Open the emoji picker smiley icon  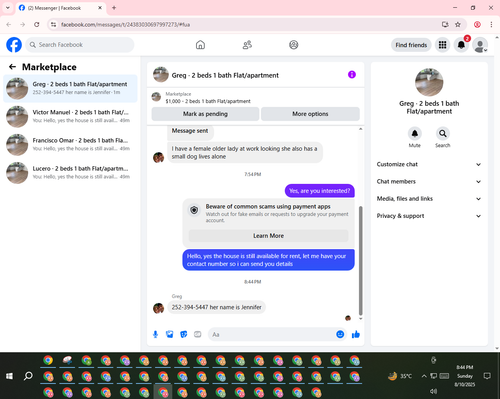[340, 334]
